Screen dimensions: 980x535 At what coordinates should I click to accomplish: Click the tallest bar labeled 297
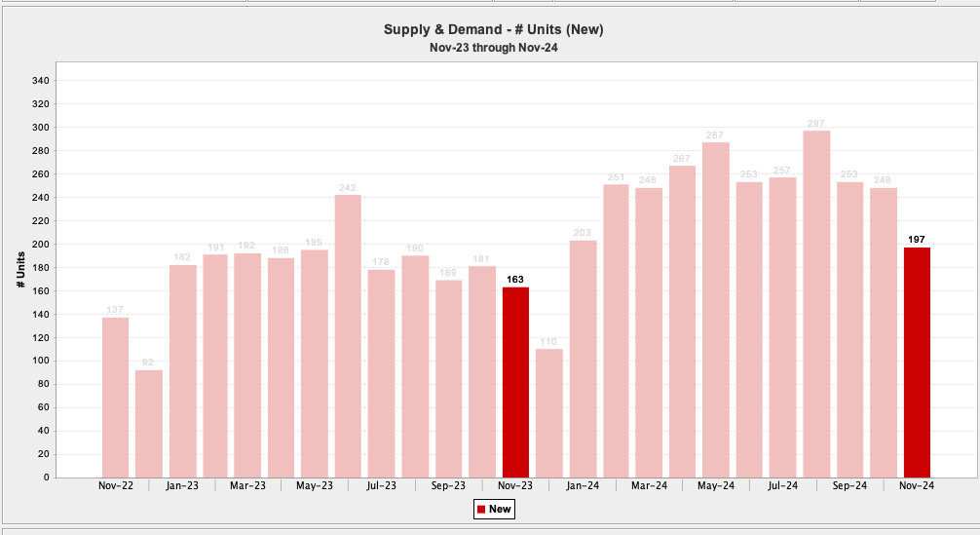(816, 303)
